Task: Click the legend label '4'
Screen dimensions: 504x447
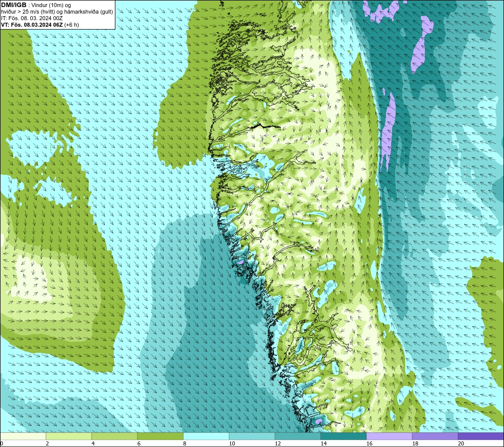Action: pyautogui.click(x=93, y=443)
